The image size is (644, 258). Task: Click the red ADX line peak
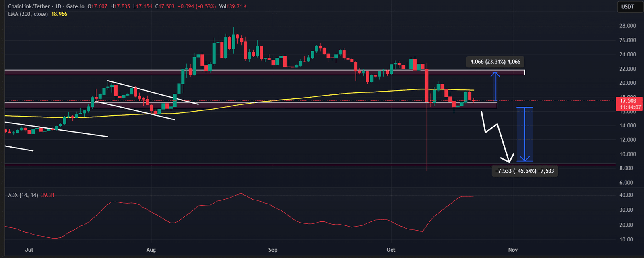tap(241, 194)
